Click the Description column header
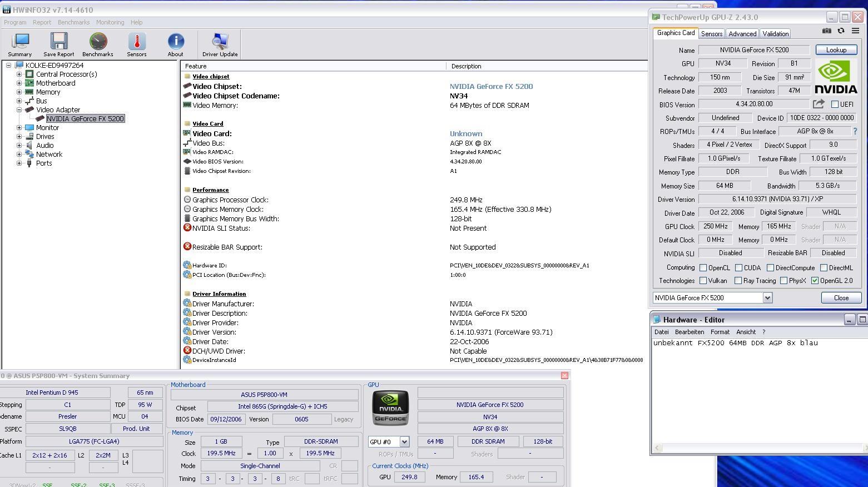The width and height of the screenshot is (868, 487). click(547, 66)
